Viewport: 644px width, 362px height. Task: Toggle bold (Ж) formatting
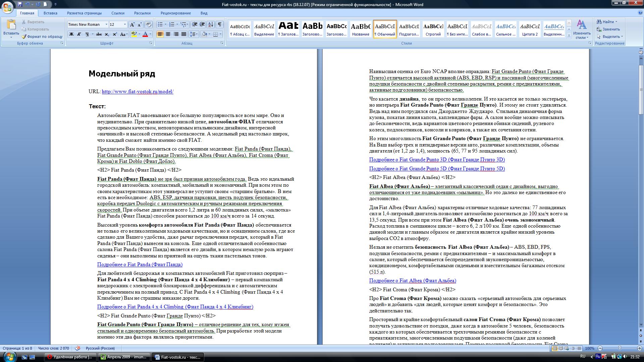[x=71, y=34]
